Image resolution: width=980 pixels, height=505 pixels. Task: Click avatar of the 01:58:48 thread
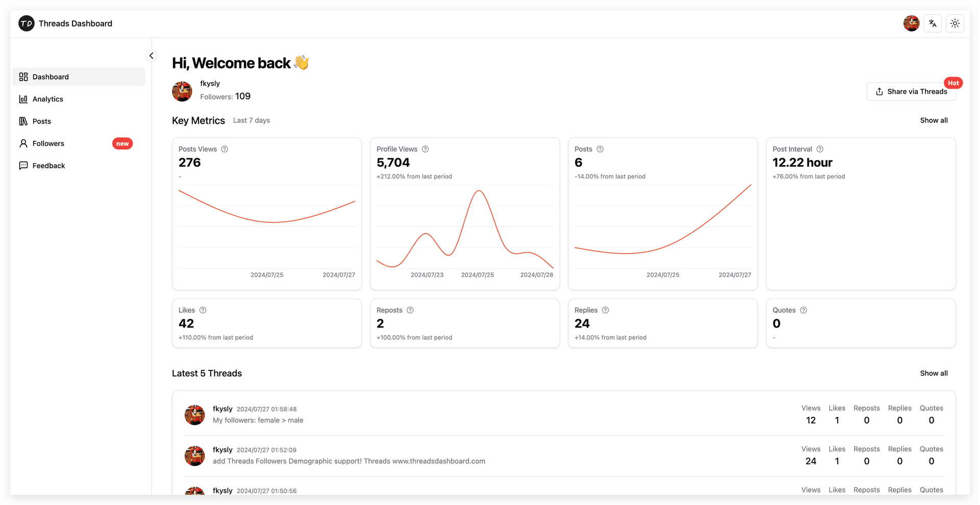pyautogui.click(x=194, y=415)
